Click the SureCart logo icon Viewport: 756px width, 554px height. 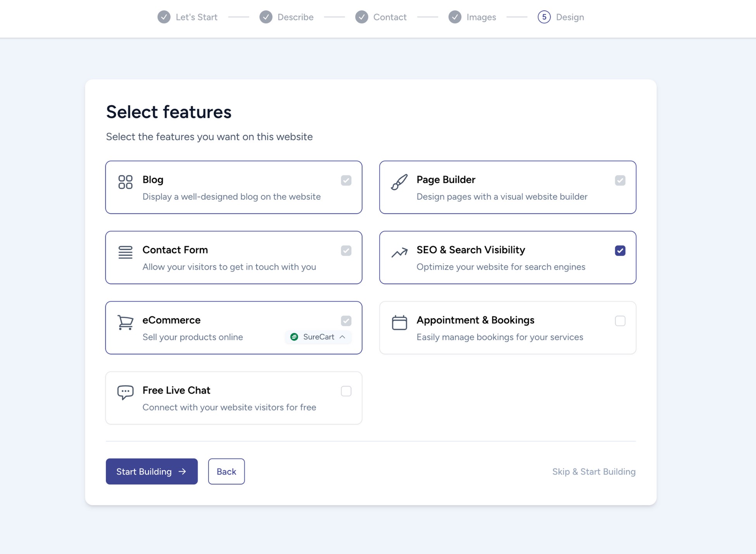(294, 337)
